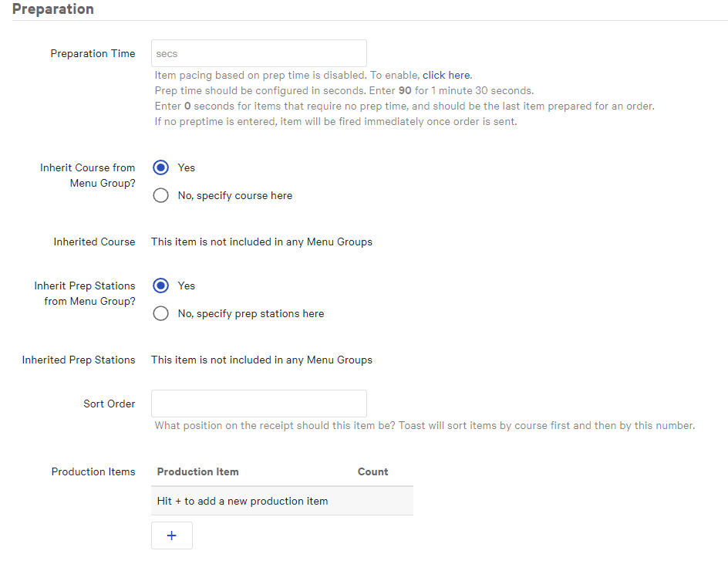Click the Count column header
Screen dimensions: 728x571
tap(372, 471)
